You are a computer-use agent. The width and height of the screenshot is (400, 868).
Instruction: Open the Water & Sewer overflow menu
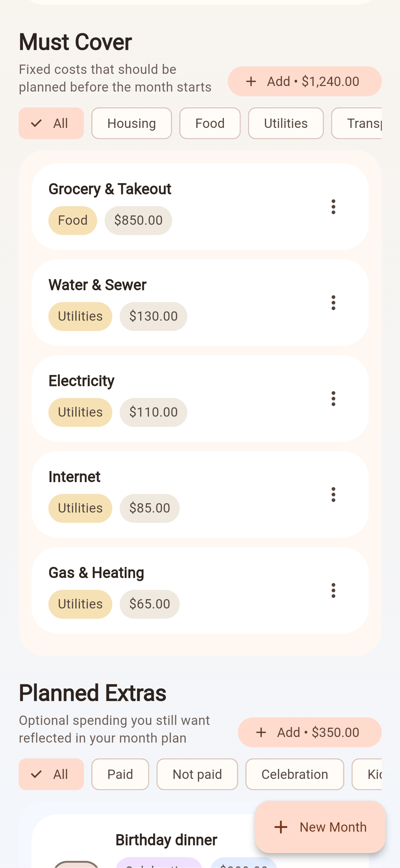point(333,303)
